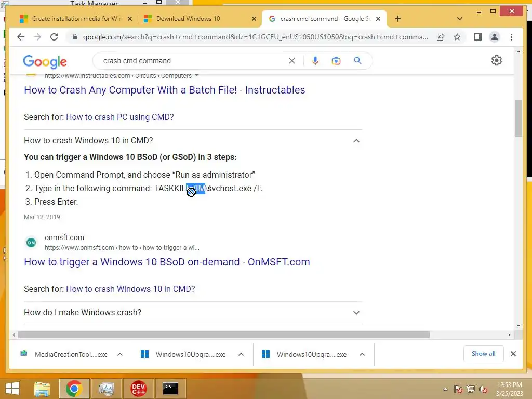532x399 pixels.
Task: Open the Windows Start button
Action: pos(12,389)
